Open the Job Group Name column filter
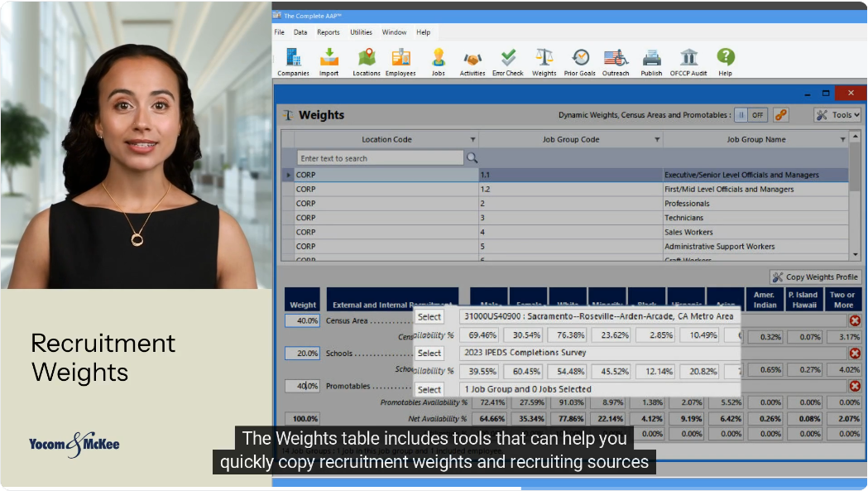The width and height of the screenshot is (868, 491). [842, 140]
